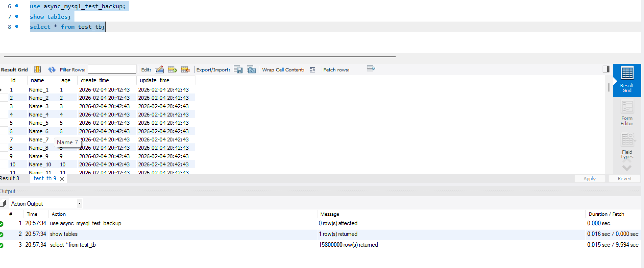
Task: Insert a new row in grid
Action: tap(172, 70)
